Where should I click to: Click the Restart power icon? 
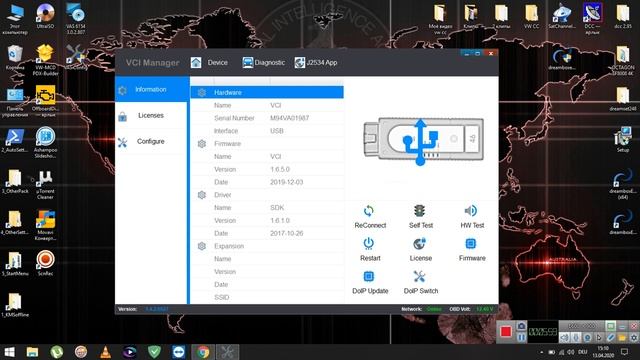(x=369, y=244)
